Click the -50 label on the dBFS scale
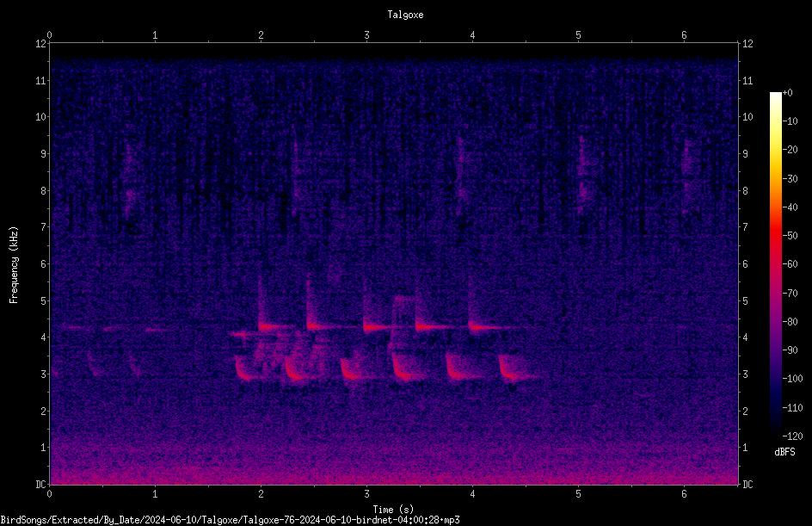This screenshot has width=812, height=526. 790,236
